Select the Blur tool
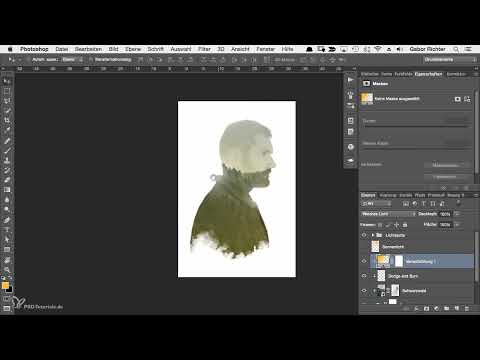 click(x=7, y=200)
